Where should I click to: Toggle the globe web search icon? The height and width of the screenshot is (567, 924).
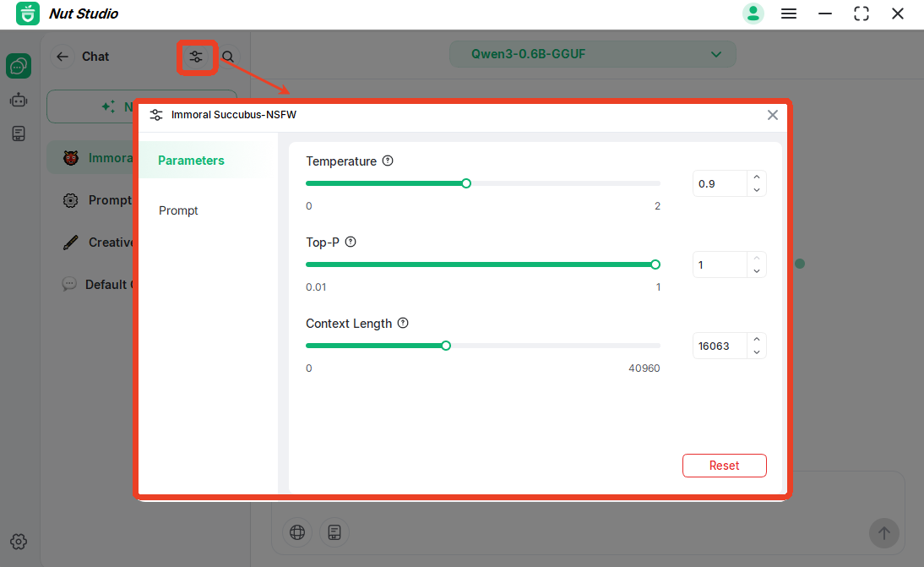pyautogui.click(x=297, y=533)
